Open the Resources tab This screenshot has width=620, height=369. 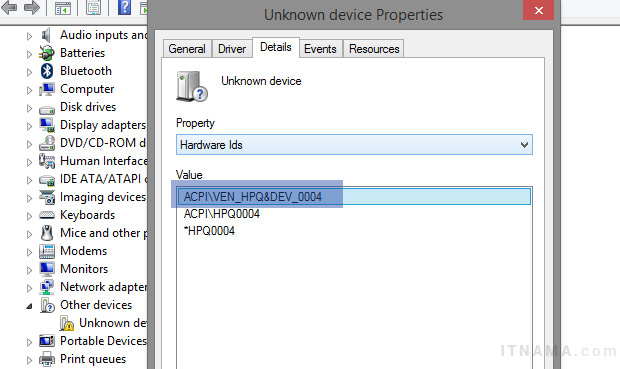click(374, 49)
